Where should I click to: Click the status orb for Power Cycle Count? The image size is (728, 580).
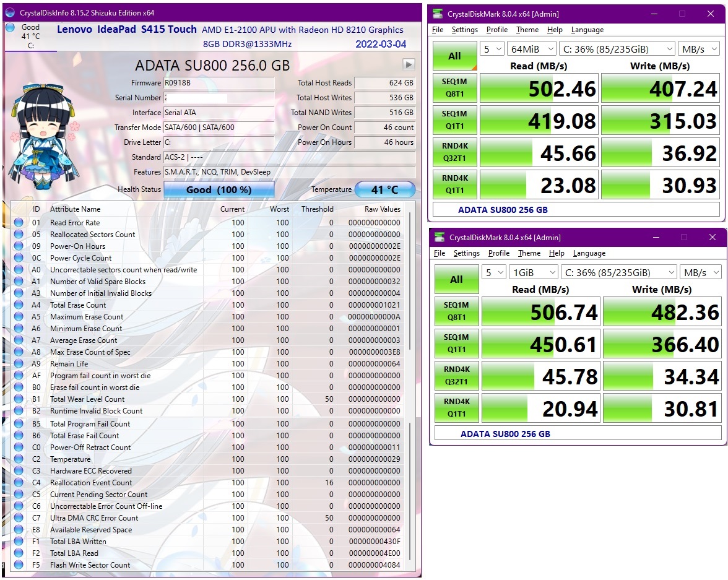tap(19, 258)
